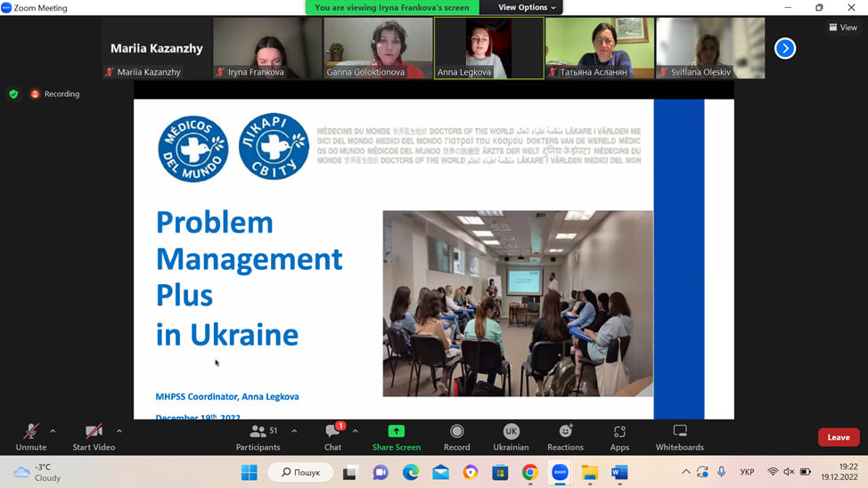Select Iryna Frankova's video thumbnail
The height and width of the screenshot is (488, 868).
tap(267, 48)
